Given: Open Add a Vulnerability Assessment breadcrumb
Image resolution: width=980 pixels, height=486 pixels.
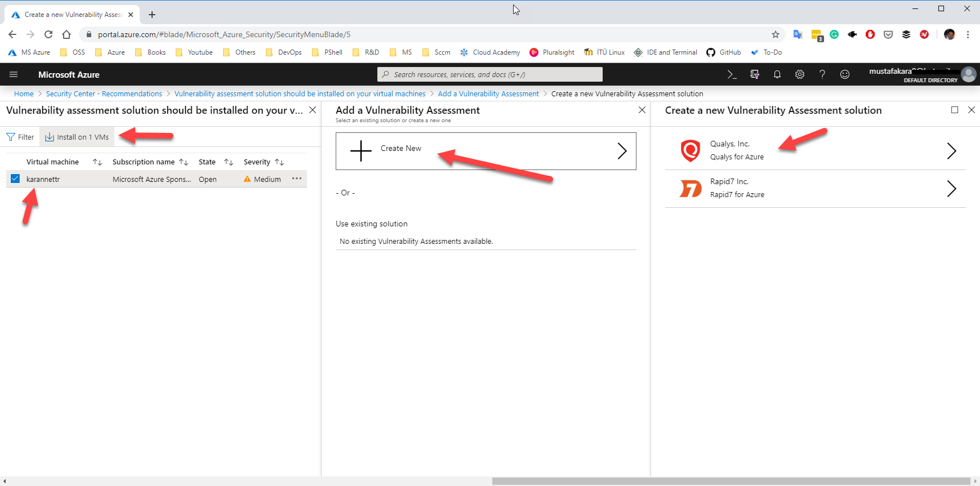Looking at the screenshot, I should pyautogui.click(x=488, y=93).
